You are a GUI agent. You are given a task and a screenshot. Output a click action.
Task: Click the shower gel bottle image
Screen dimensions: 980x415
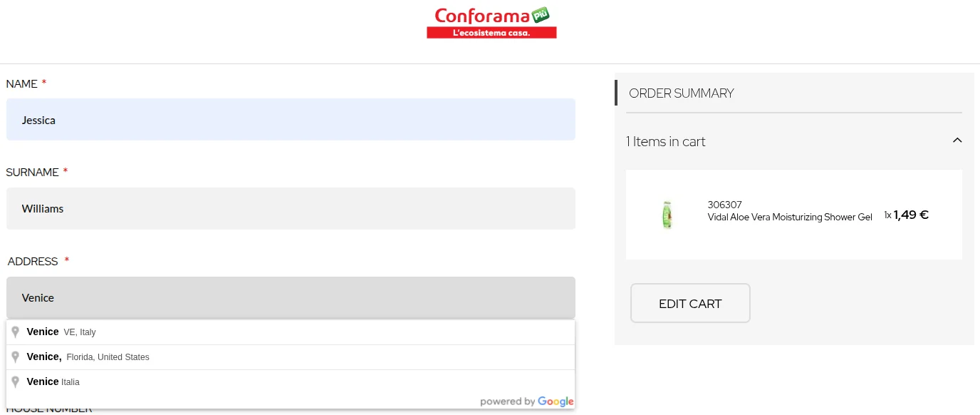667,213
